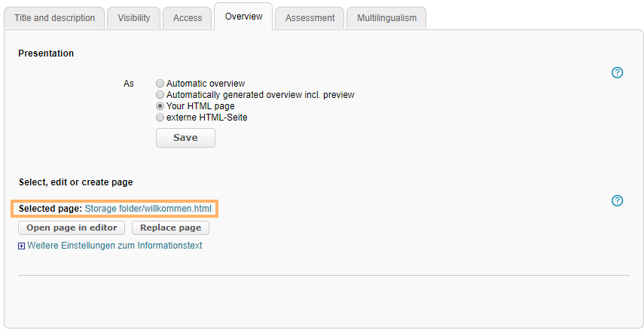Screen dimensions: 644x330
Task: Choose Automatically generated overview incl. preview
Action: pos(160,95)
